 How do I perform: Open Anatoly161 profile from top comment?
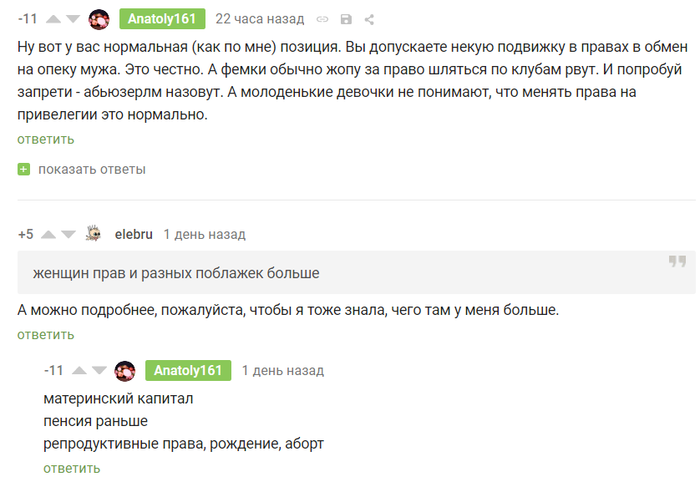[x=162, y=19]
